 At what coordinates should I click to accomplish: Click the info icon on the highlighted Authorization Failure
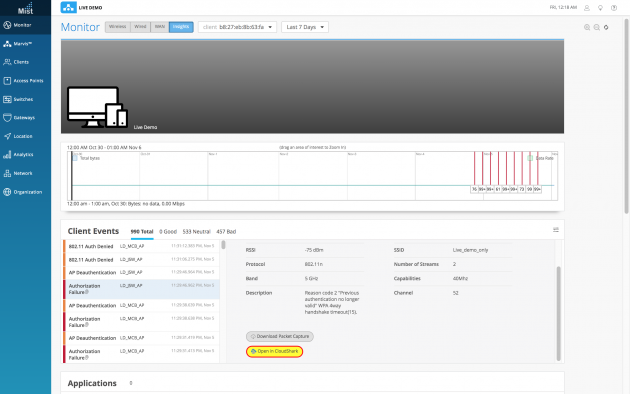tap(86, 292)
